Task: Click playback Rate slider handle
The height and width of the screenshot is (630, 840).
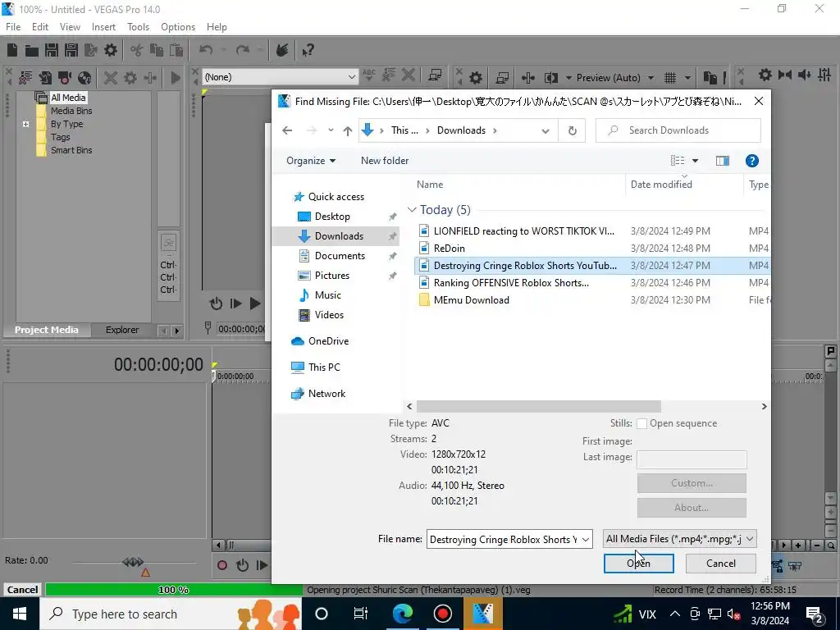Action: coord(133,562)
